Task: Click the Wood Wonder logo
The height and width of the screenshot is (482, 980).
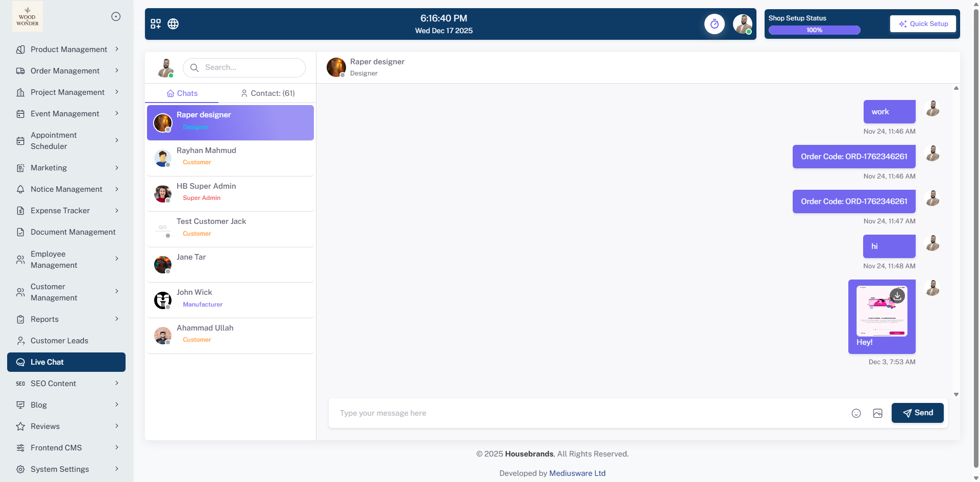Action: click(x=28, y=16)
